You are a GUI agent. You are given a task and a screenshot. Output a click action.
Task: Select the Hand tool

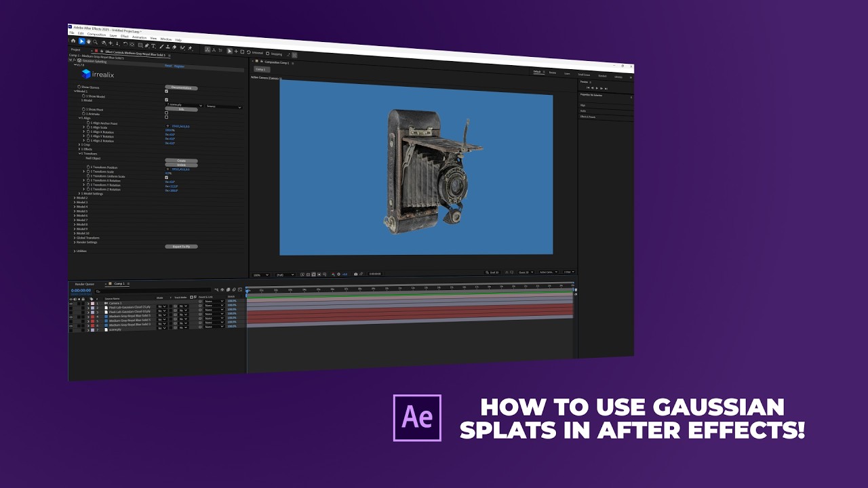pyautogui.click(x=89, y=41)
